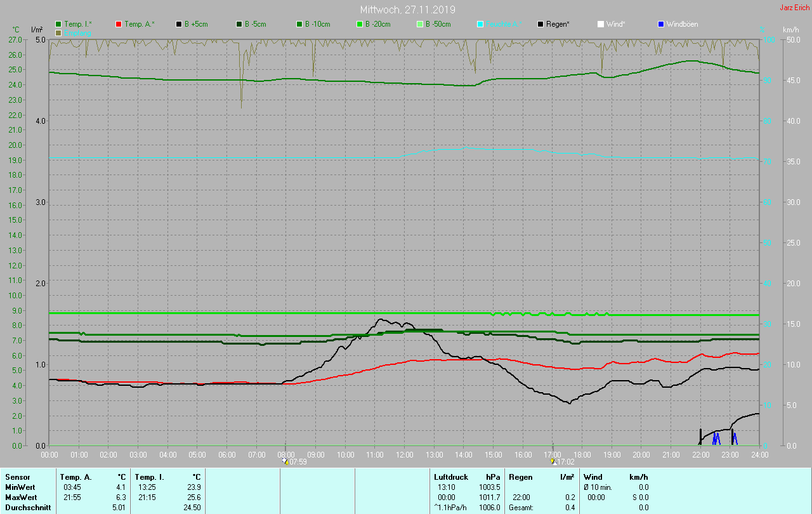
Task: Click the Jarz Erich text
Action: click(794, 8)
